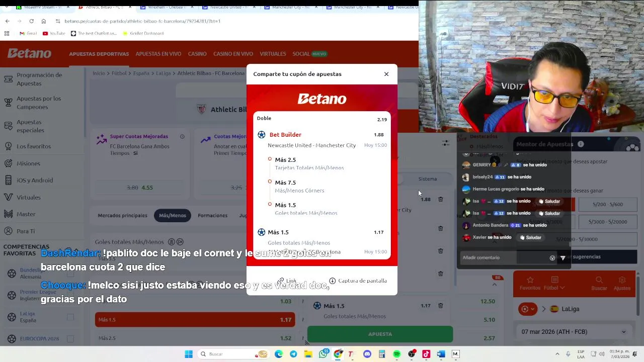Open YouTube bookmark
Image resolution: width=644 pixels, height=362 pixels.
tap(54, 33)
